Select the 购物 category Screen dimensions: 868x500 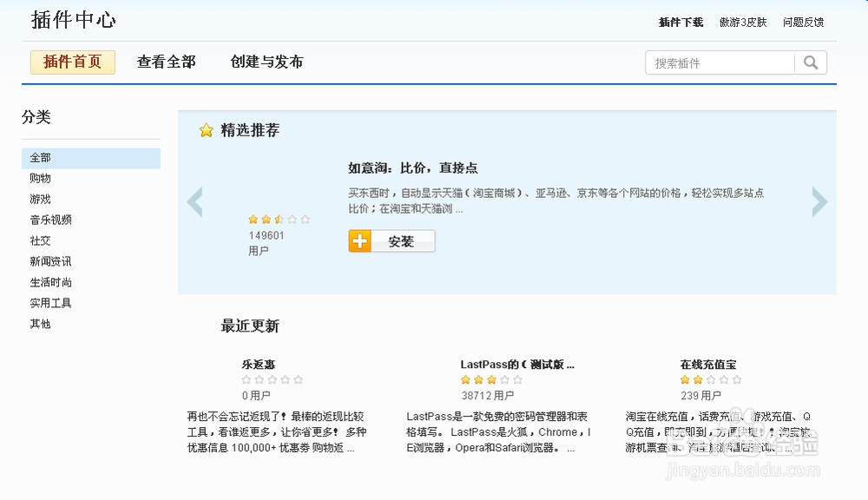point(41,178)
